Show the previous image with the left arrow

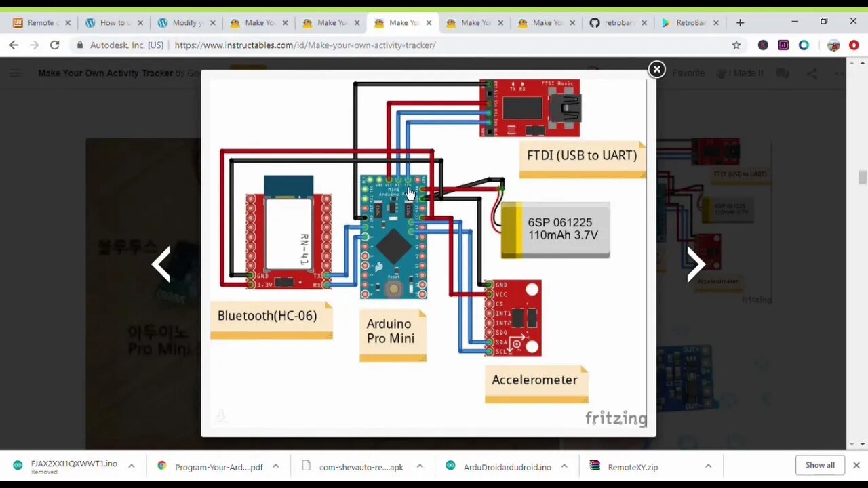pyautogui.click(x=161, y=264)
